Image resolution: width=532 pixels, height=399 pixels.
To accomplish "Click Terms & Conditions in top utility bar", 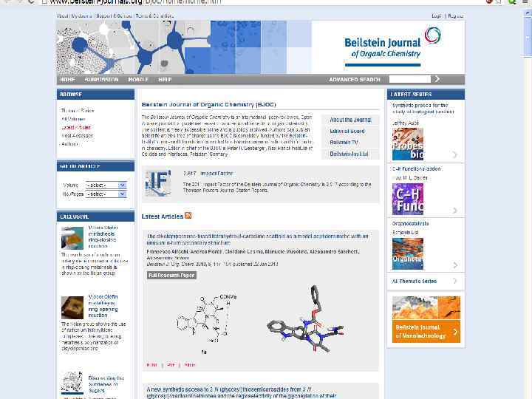I will pyautogui.click(x=154, y=16).
